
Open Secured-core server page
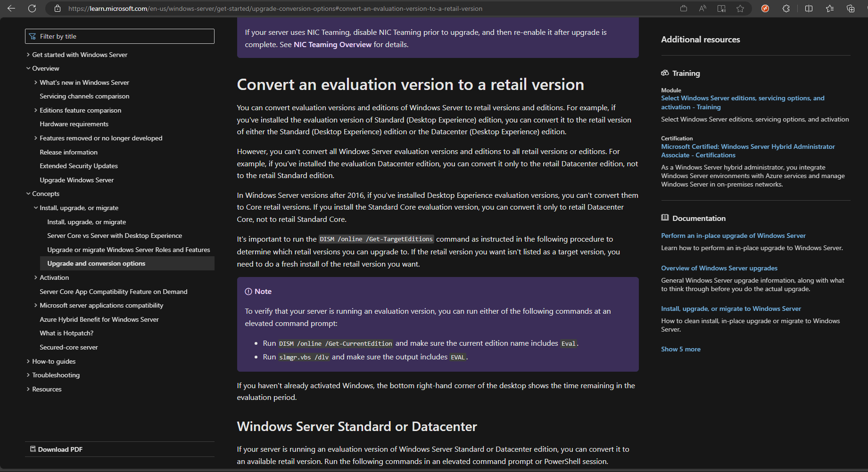click(x=69, y=347)
